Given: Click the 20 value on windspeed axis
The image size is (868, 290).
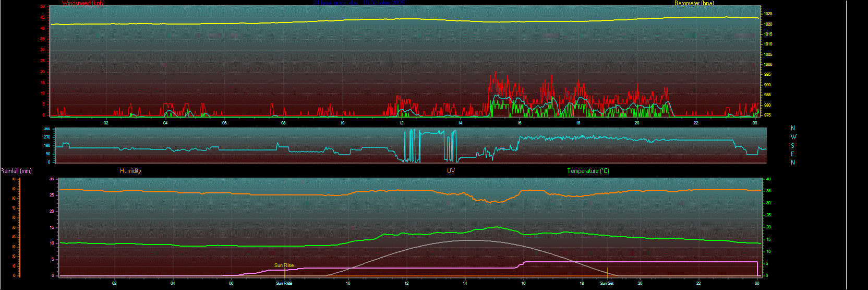Looking at the screenshot, I should 43,72.
